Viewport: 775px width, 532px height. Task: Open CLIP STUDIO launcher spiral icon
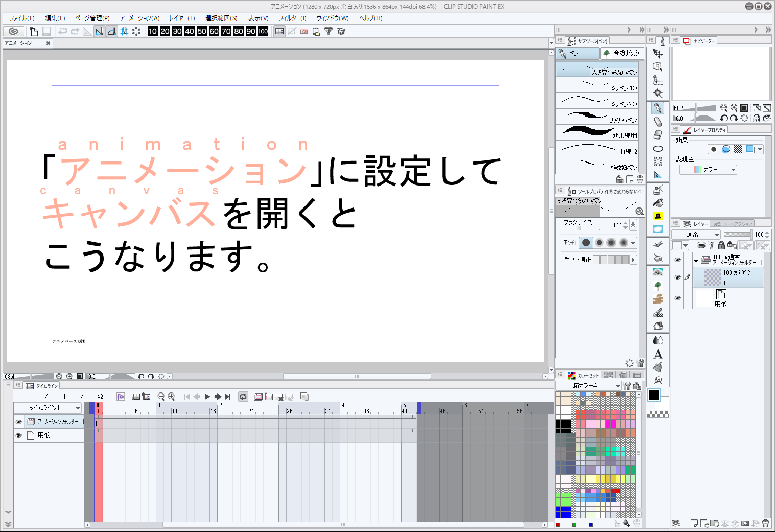pos(14,31)
